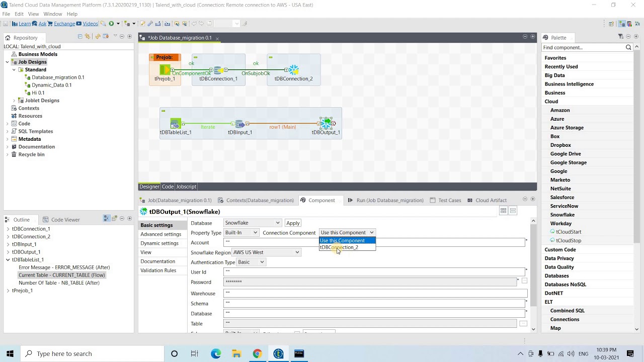Open the Run (Job Database_migration) tab

385,200
